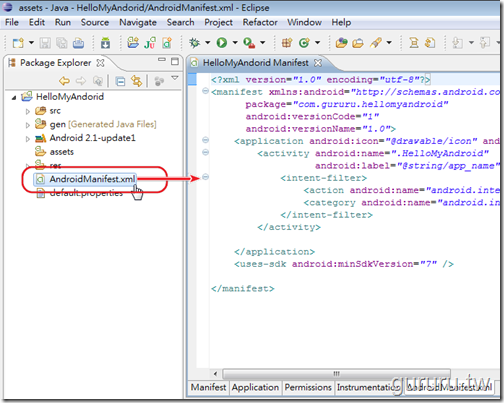This screenshot has height=403, width=504.
Task: Click the Debug bug icon
Action: (194, 43)
